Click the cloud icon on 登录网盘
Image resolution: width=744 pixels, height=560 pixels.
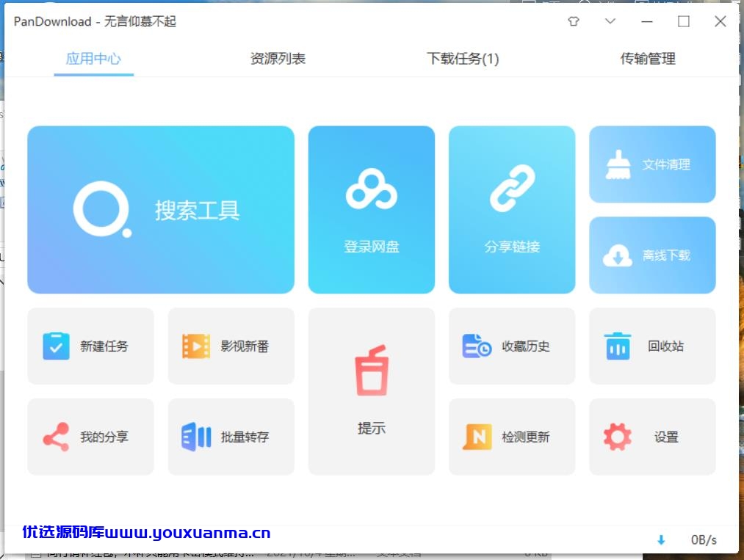[x=372, y=189]
